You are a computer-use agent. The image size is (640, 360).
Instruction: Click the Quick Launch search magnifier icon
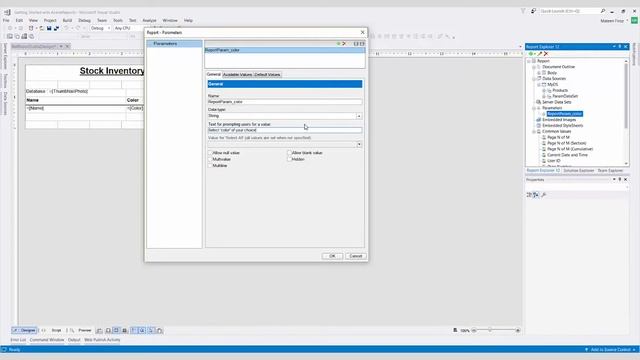tap(603, 11)
